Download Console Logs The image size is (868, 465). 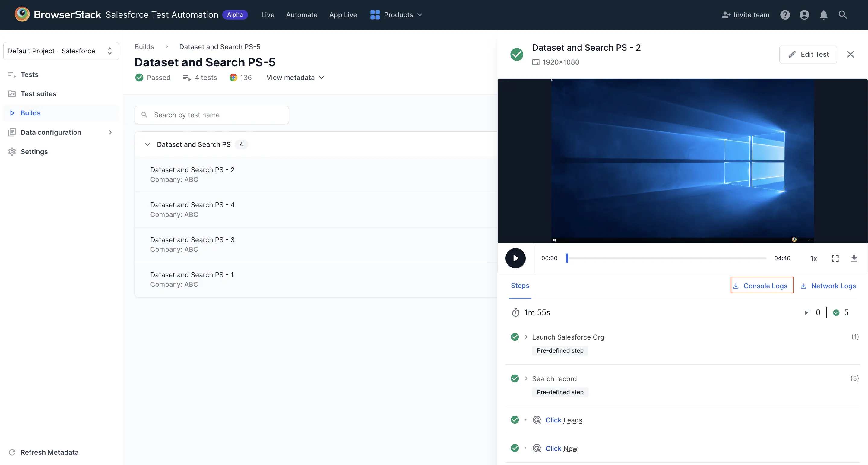pyautogui.click(x=762, y=285)
